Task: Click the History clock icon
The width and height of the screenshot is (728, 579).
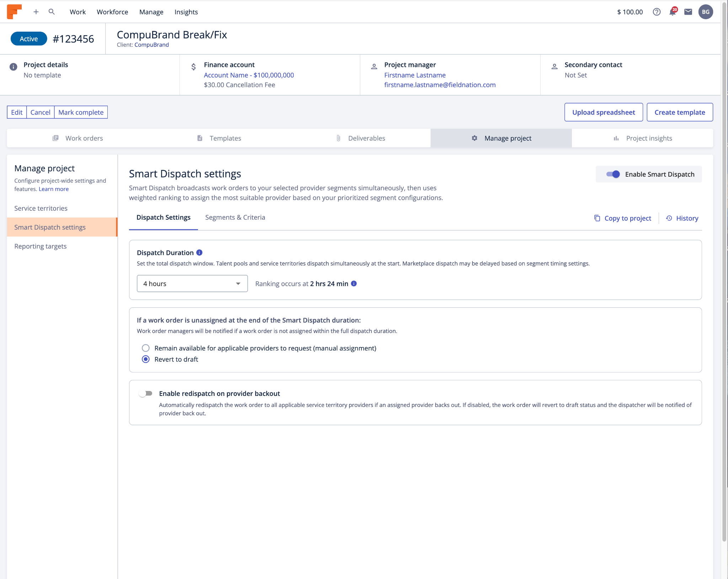Action: (669, 218)
